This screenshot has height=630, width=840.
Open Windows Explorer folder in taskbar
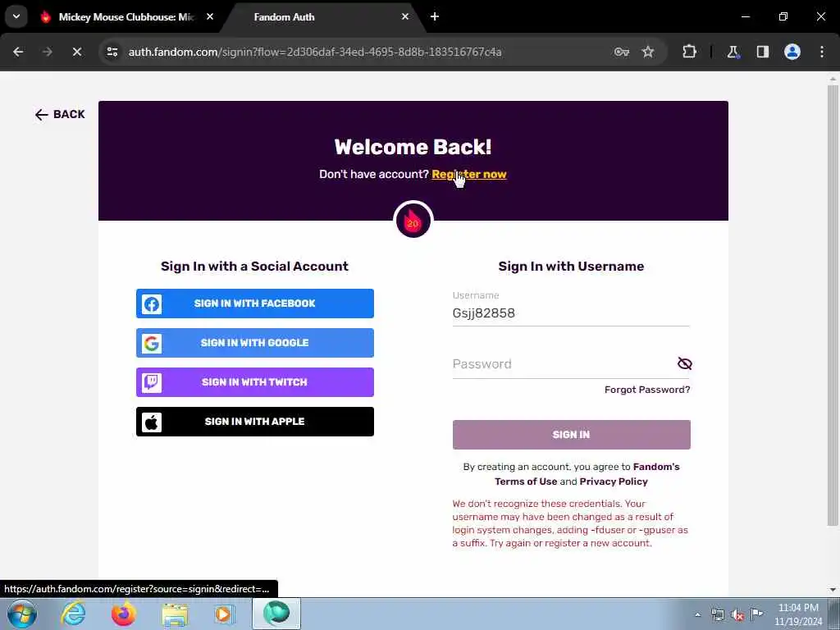pyautogui.click(x=175, y=614)
